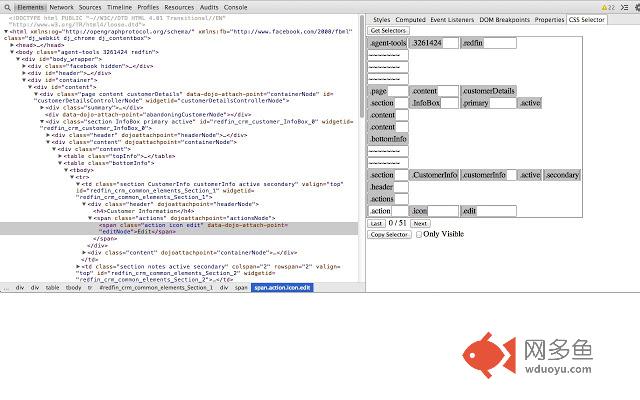This screenshot has width=640, height=400.
Task: Open the DOM Breakpoints sidebar tab
Action: coord(504,20)
